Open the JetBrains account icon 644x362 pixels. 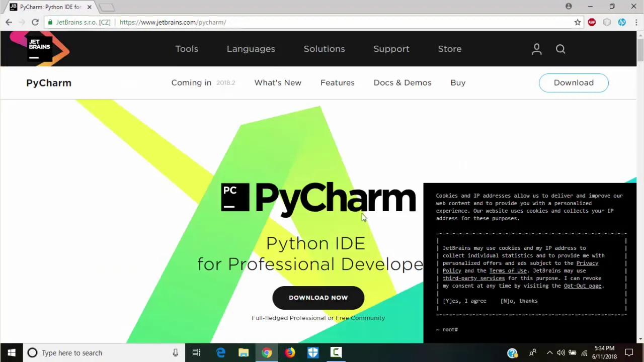(x=537, y=49)
